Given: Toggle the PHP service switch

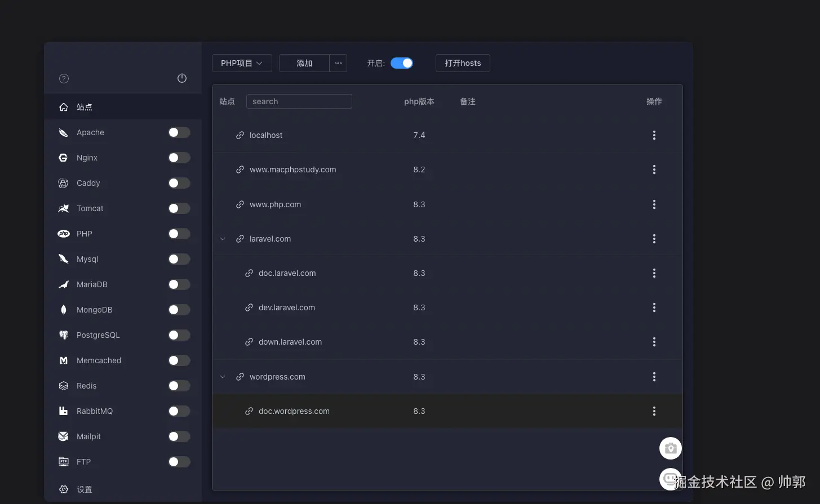Looking at the screenshot, I should coord(179,234).
